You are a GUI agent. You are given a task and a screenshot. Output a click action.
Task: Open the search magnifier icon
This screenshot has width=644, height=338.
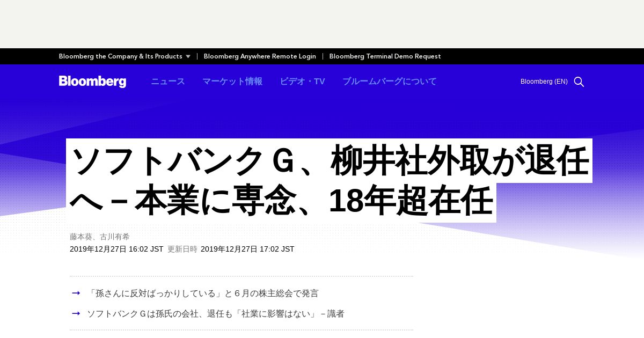pyautogui.click(x=579, y=82)
